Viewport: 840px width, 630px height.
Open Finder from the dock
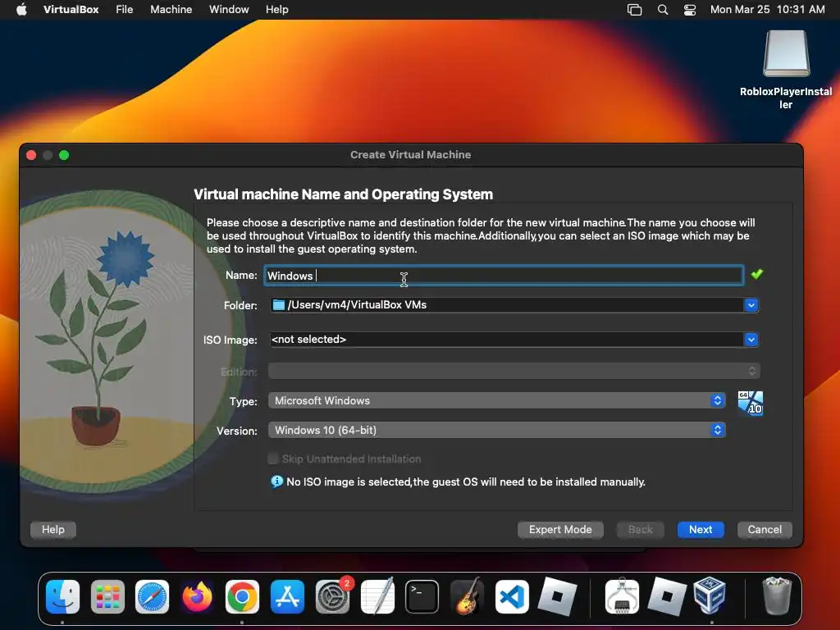click(x=62, y=596)
